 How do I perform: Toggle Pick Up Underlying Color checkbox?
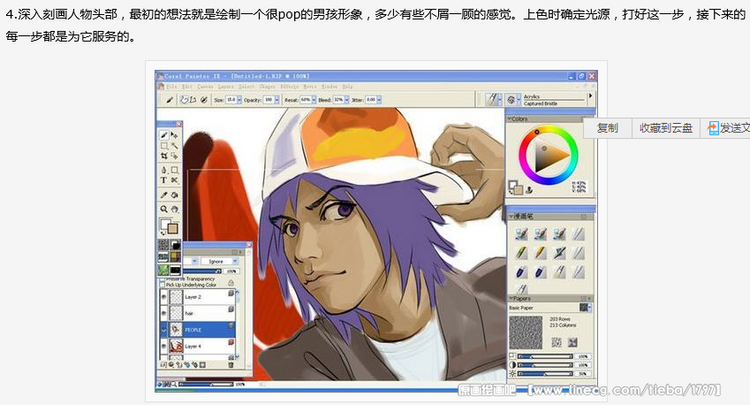point(163,285)
